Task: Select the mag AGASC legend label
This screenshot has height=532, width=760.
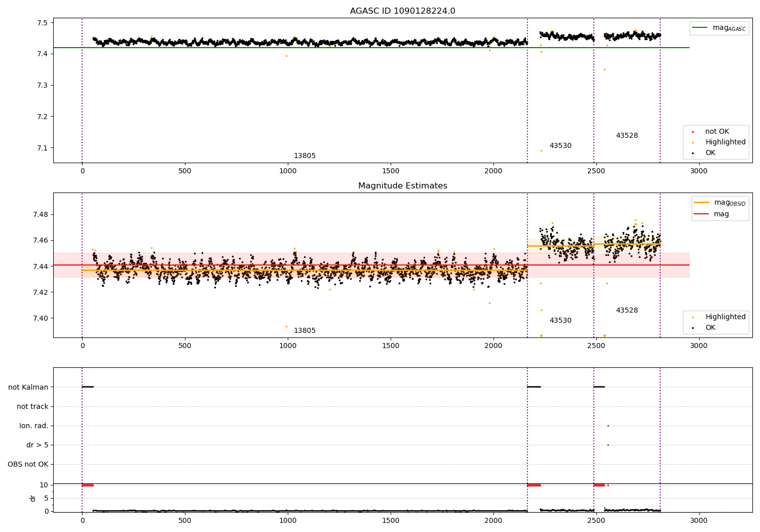Action: point(729,28)
